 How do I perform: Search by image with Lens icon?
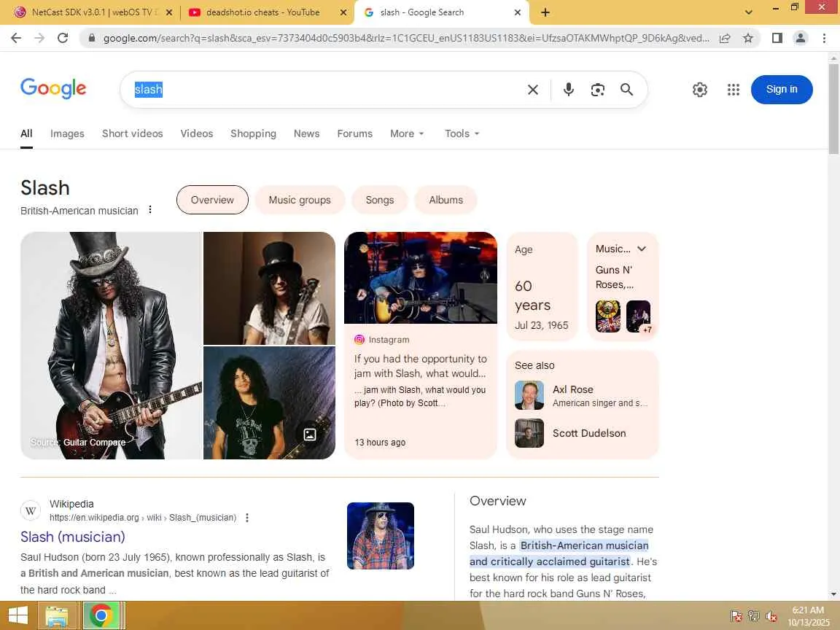[x=597, y=90]
